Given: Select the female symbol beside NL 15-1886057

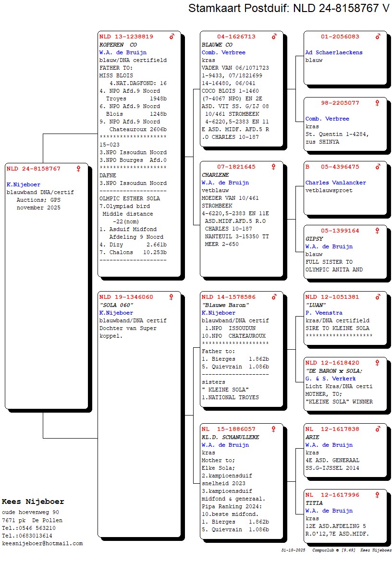Looking at the screenshot, I should (274, 429).
